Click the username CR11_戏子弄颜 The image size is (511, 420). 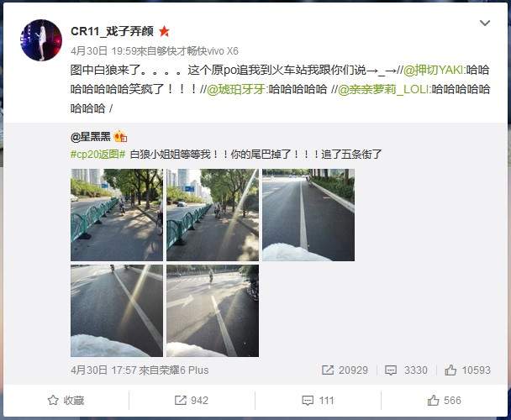point(112,31)
